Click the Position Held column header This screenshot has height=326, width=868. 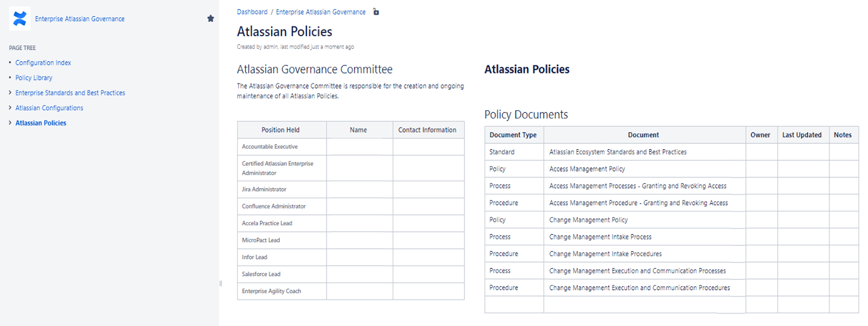(282, 130)
